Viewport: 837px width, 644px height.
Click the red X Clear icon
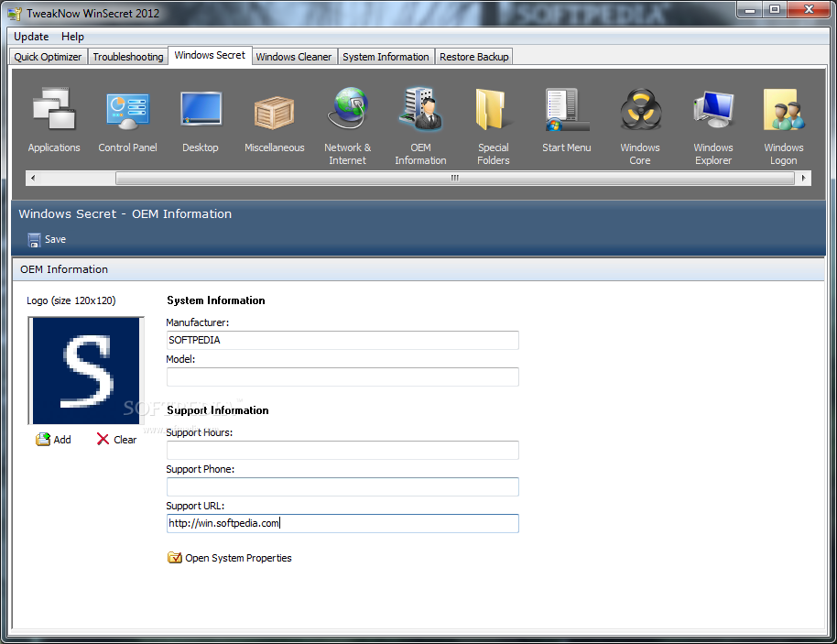(103, 440)
